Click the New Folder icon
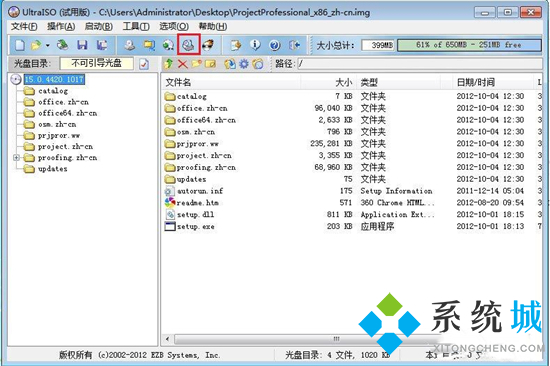550x366 pixels. tap(196, 64)
